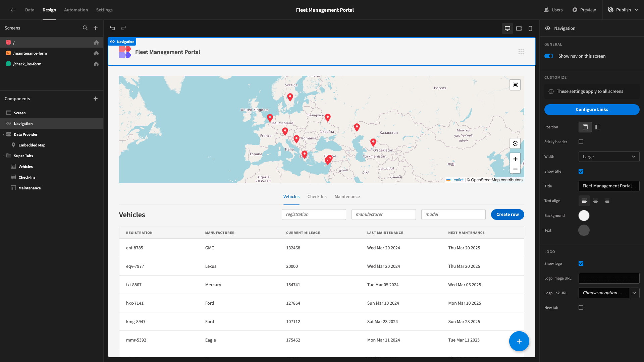This screenshot has height=362, width=644.
Task: Align navigation title text left
Action: pyautogui.click(x=584, y=201)
